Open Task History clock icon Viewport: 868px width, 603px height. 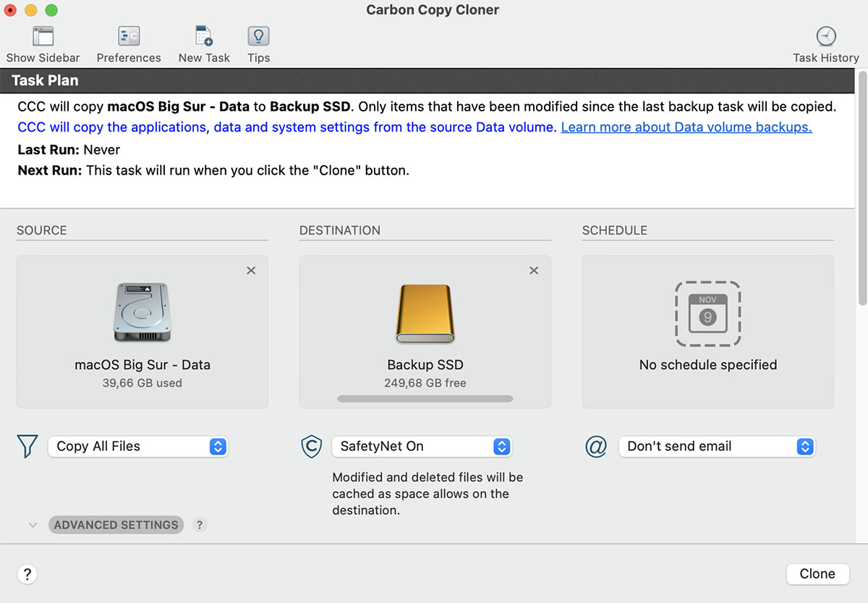825,36
